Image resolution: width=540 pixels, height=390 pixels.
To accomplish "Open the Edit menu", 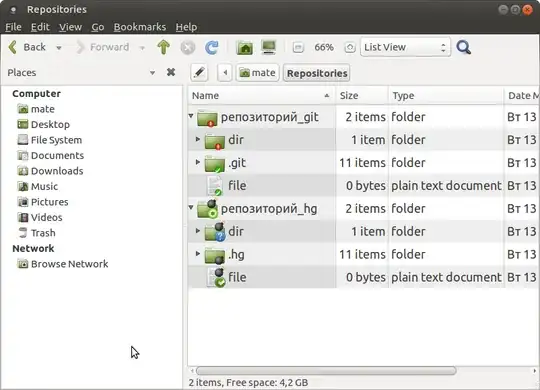I will [40, 27].
